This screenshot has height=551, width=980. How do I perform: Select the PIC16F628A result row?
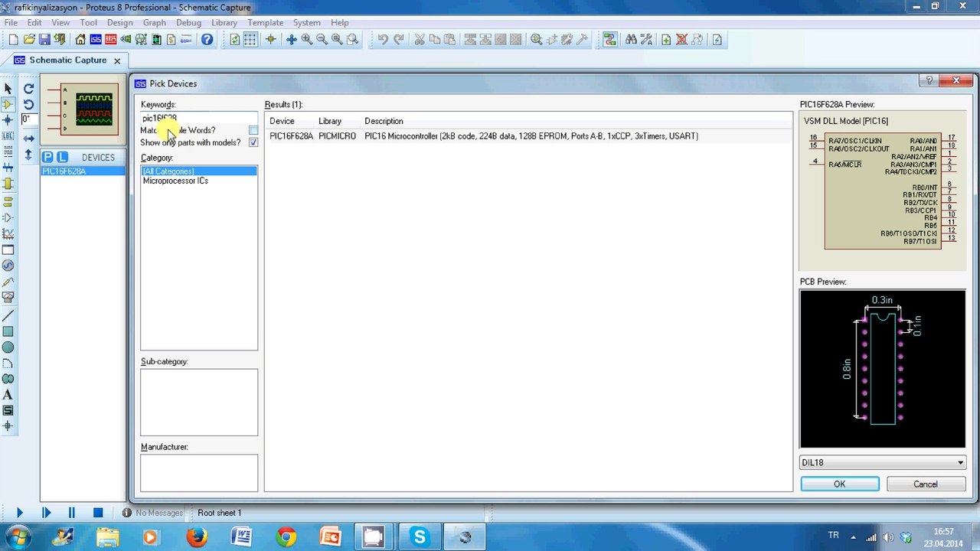tap(528, 136)
